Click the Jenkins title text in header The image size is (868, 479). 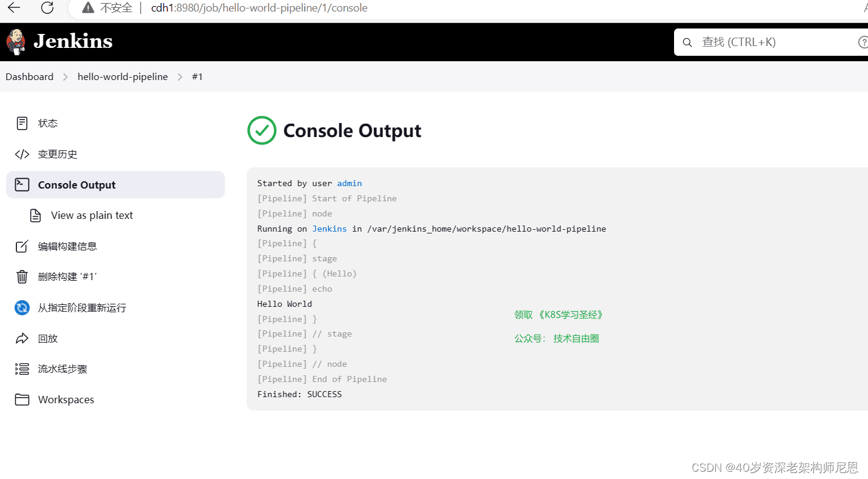[73, 41]
